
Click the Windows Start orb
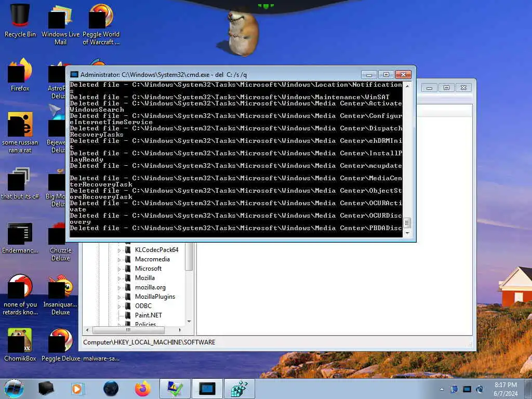tap(14, 389)
